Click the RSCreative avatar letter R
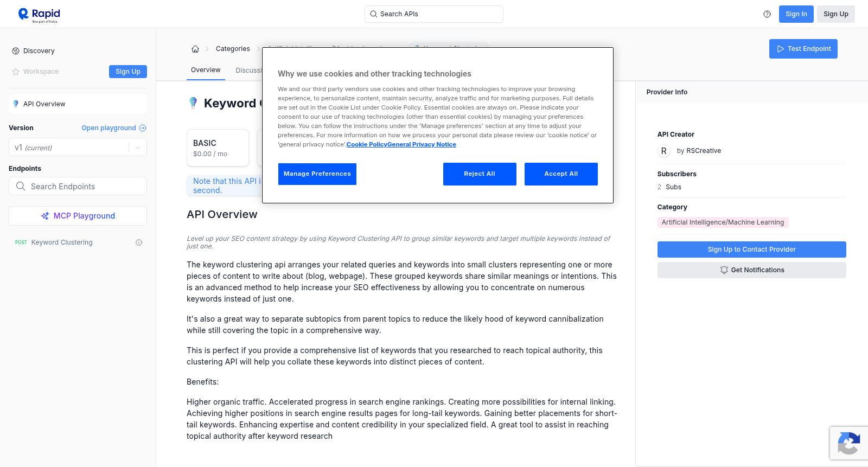 664,151
